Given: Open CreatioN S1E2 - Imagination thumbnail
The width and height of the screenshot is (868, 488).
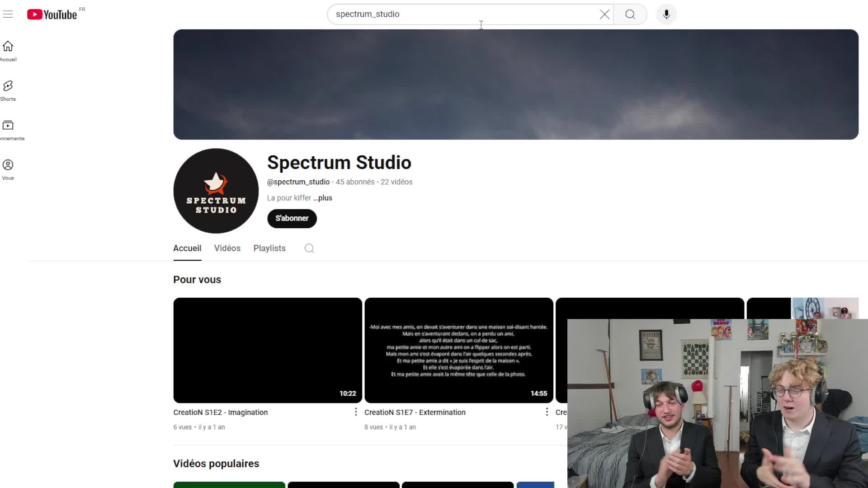Looking at the screenshot, I should point(268,350).
